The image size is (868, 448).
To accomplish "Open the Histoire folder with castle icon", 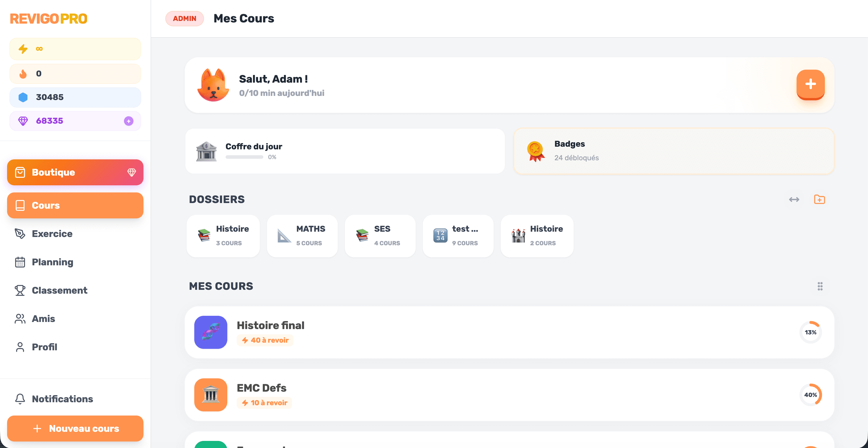I will pos(537,236).
